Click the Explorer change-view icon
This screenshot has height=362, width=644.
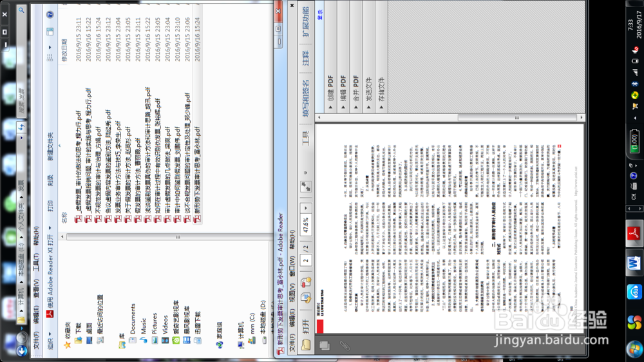point(50,58)
